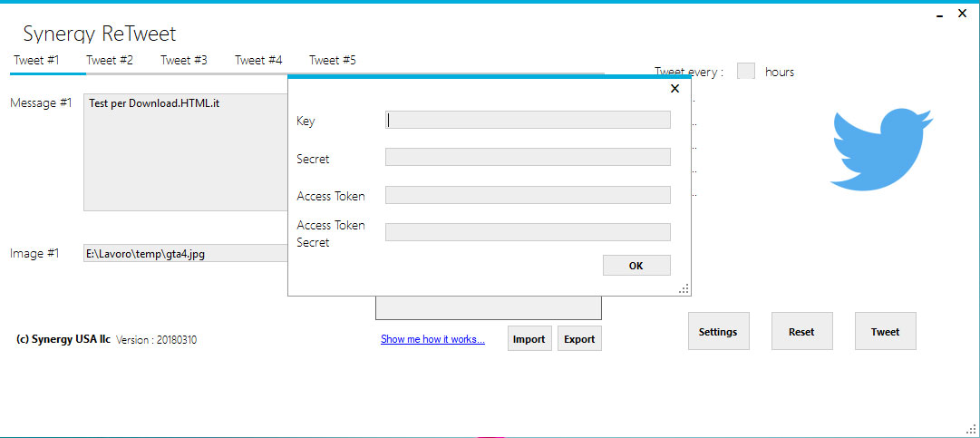Viewport: 980px width, 438px height.
Task: Click the Key input field
Action: pos(528,120)
